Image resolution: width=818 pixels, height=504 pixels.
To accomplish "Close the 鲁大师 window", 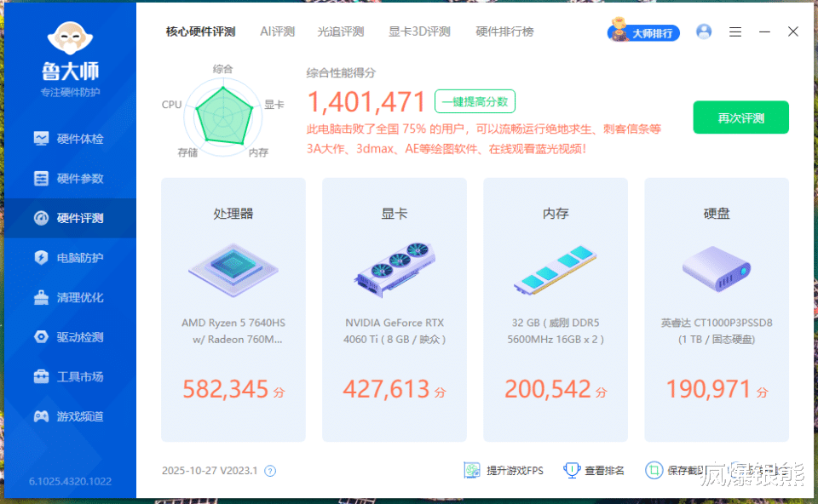I will (793, 31).
